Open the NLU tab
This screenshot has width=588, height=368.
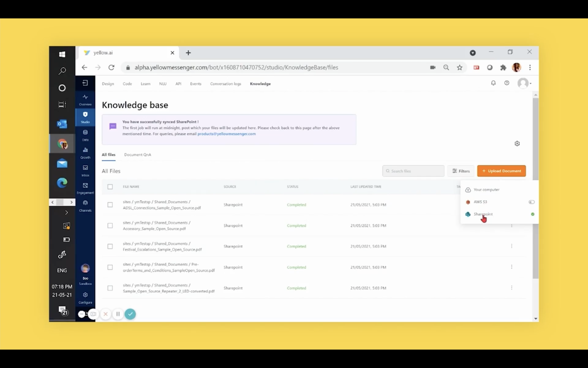163,84
